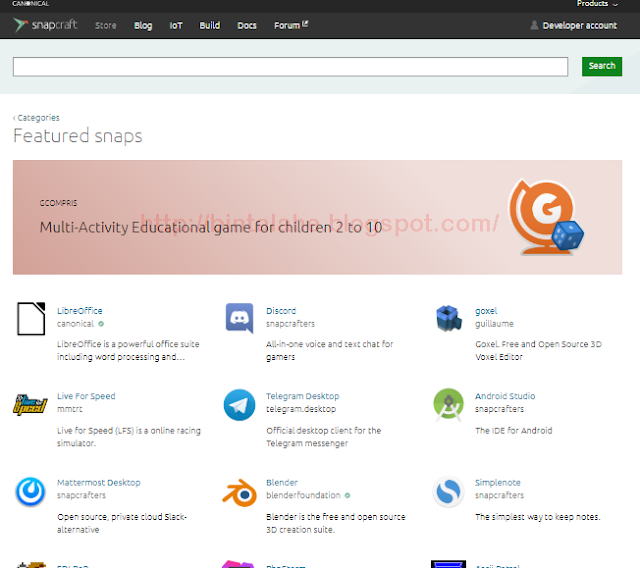640x568 pixels.
Task: Open the Blender app icon
Action: 240,493
